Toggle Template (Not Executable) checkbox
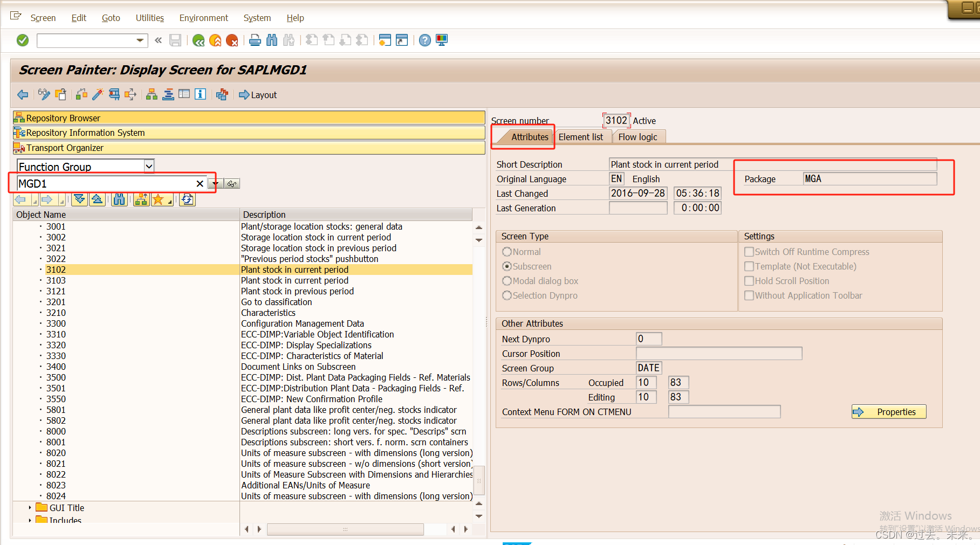The width and height of the screenshot is (980, 545). click(x=749, y=266)
